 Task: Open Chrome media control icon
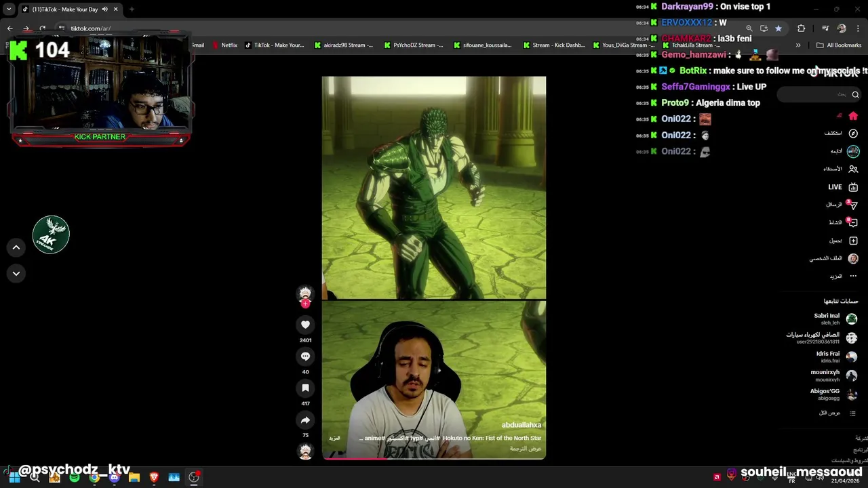825,28
